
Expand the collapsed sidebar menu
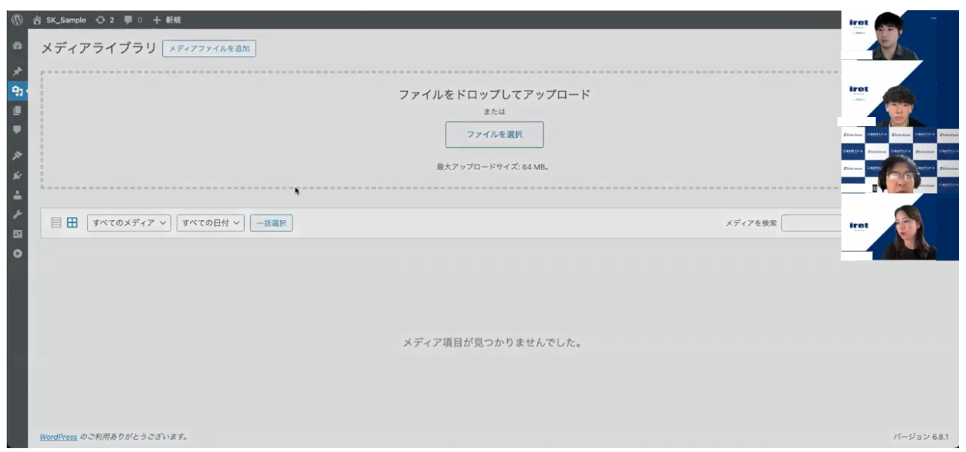point(17,252)
